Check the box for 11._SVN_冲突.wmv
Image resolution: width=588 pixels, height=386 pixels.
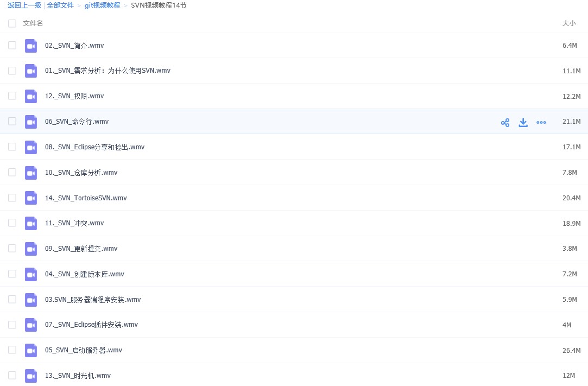[x=12, y=223]
